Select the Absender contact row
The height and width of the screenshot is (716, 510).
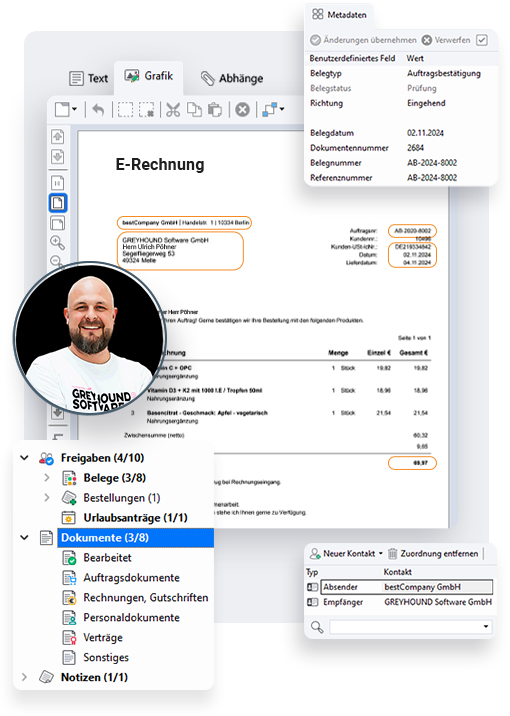tap(400, 587)
